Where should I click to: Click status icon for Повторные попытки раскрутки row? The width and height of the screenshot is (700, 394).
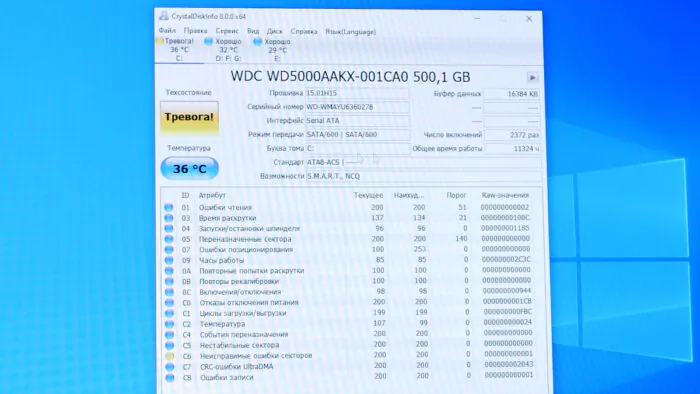point(169,270)
